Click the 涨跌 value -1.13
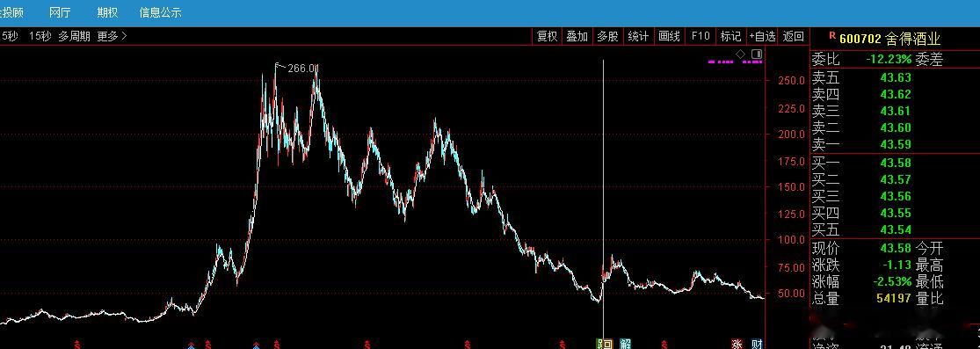 point(897,265)
